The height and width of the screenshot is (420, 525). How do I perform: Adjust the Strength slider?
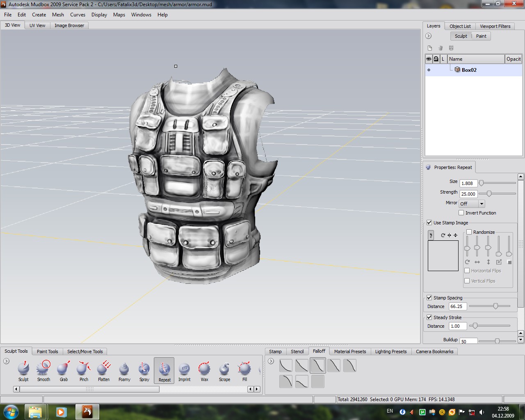[x=489, y=194]
